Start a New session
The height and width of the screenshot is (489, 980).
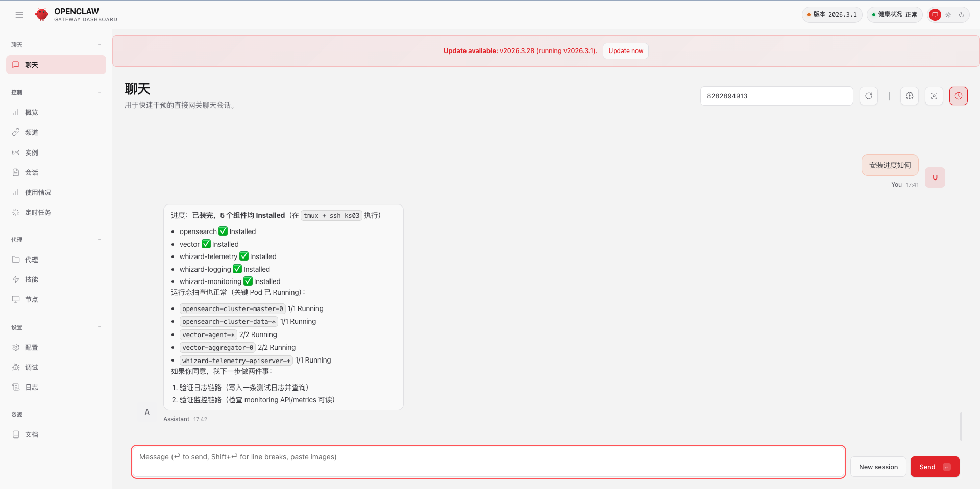[878, 467]
